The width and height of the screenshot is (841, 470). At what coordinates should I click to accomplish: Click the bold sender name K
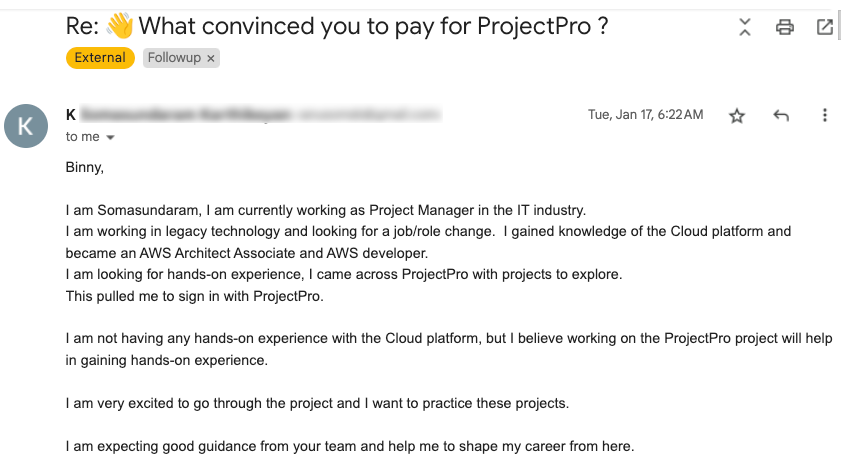pyautogui.click(x=71, y=115)
